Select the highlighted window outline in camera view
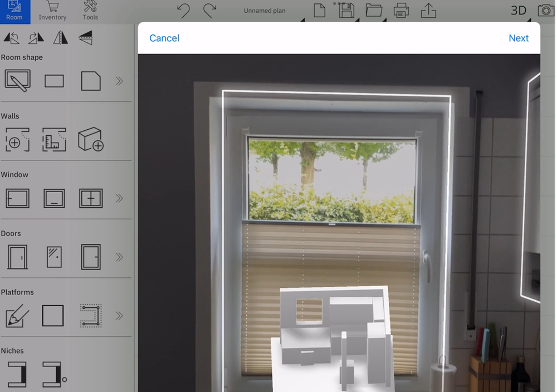557x392 pixels. coord(337,242)
